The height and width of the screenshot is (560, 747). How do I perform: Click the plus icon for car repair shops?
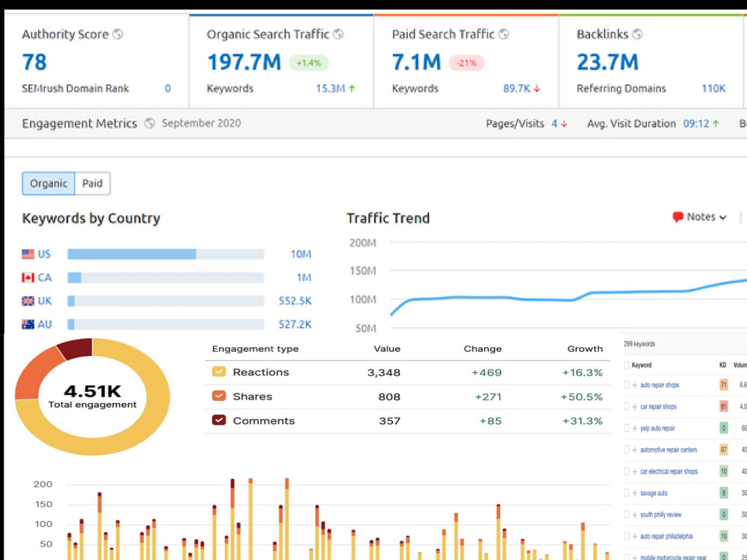(x=634, y=407)
